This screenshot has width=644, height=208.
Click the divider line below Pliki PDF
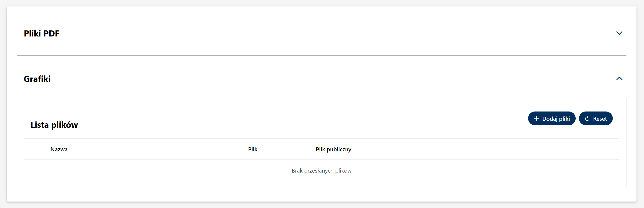point(321,56)
